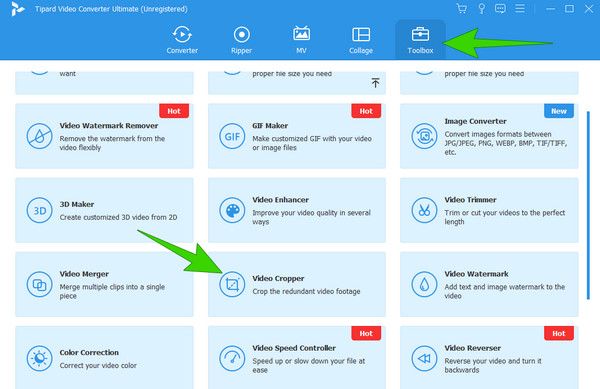Click "Speed up or slow down your file" text
Viewport: 600px width, 389px height.
(x=308, y=365)
